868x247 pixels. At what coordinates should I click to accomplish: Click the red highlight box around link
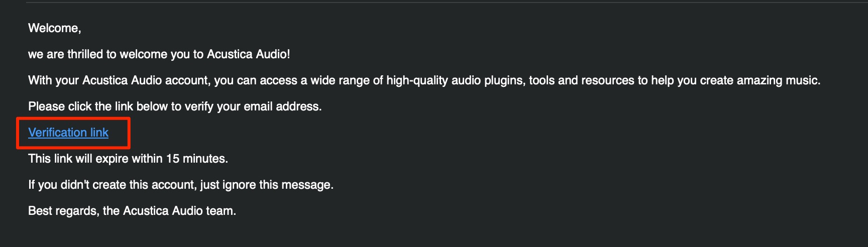(x=73, y=133)
